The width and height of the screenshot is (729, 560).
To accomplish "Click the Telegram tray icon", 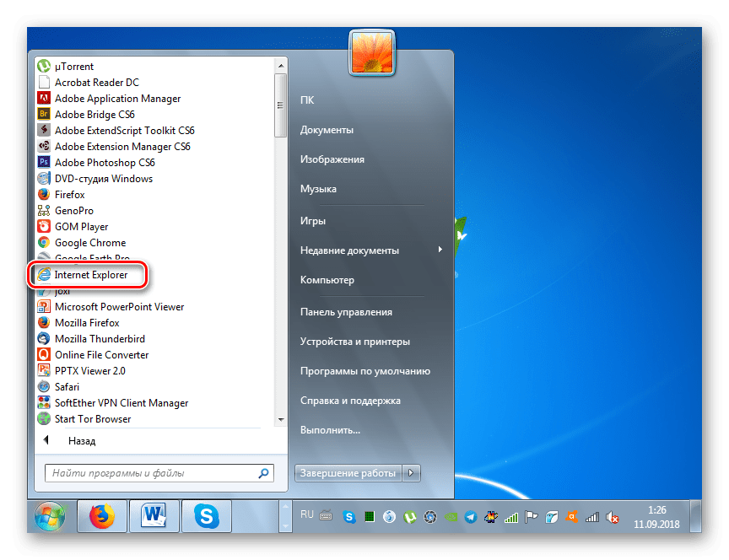I will coord(471,517).
